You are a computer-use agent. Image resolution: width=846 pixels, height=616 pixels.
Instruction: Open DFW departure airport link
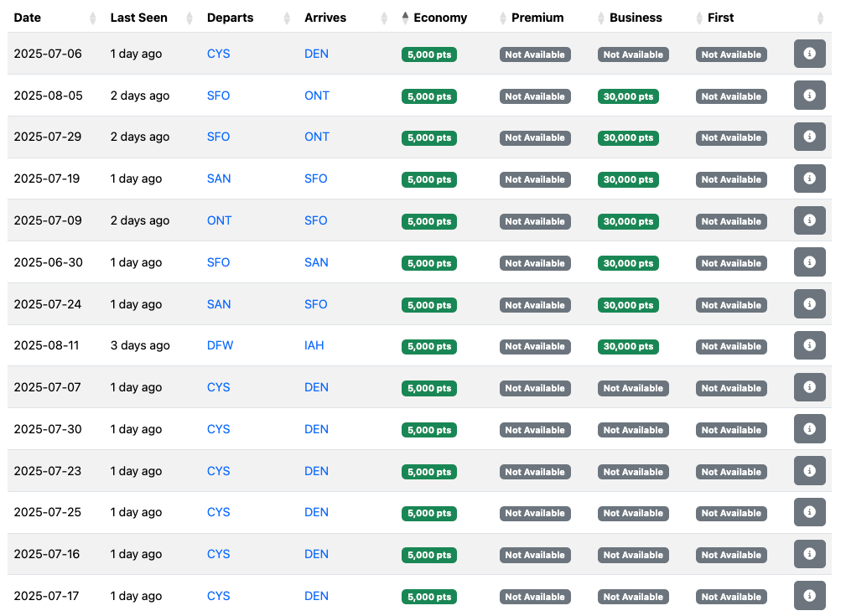pyautogui.click(x=221, y=345)
